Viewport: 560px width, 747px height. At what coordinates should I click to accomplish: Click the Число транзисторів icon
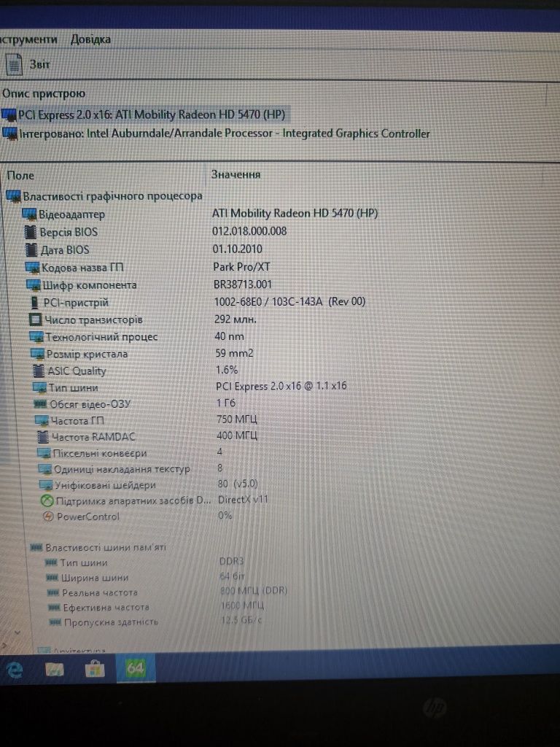tap(35, 320)
